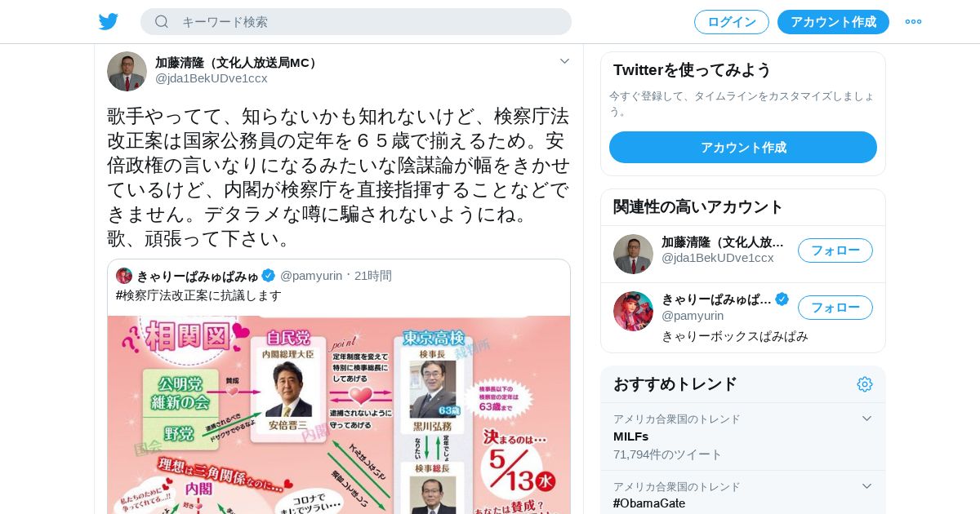Click 加藤清隆 avatar in the tweet header

[127, 71]
